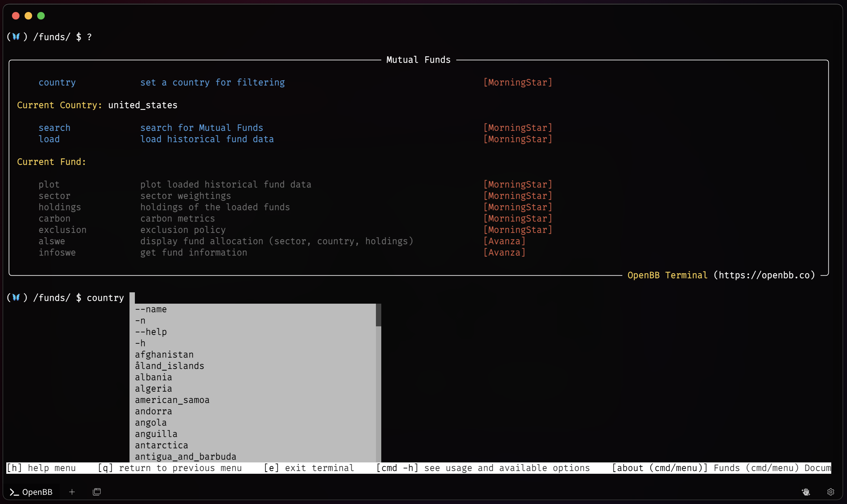This screenshot has height=504, width=847.
Task: Click the split panes icon beside plus
Action: pos(97,492)
